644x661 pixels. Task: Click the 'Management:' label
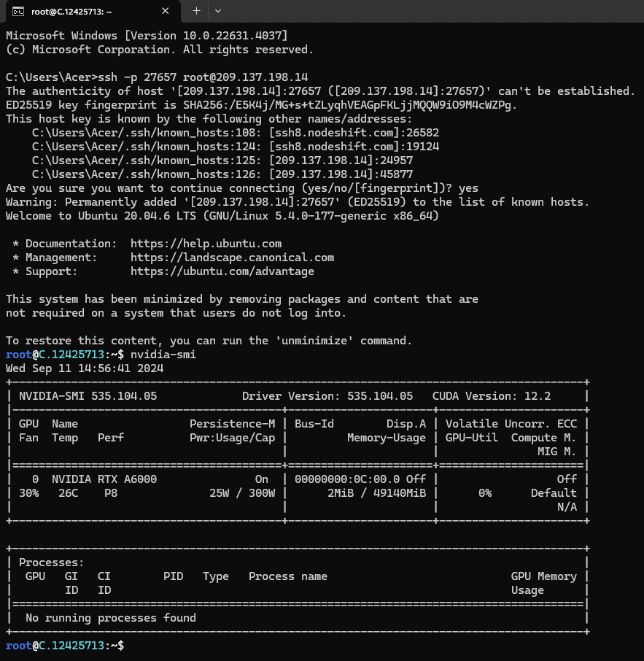click(x=61, y=258)
